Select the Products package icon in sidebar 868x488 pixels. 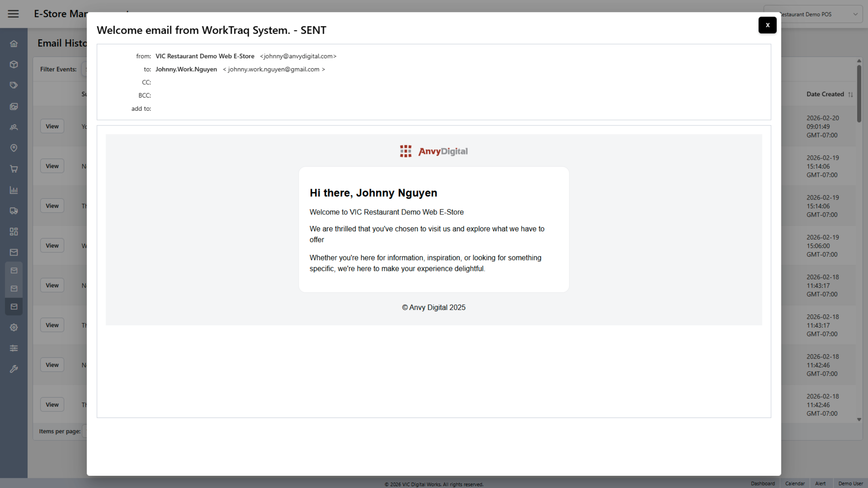[x=14, y=64]
